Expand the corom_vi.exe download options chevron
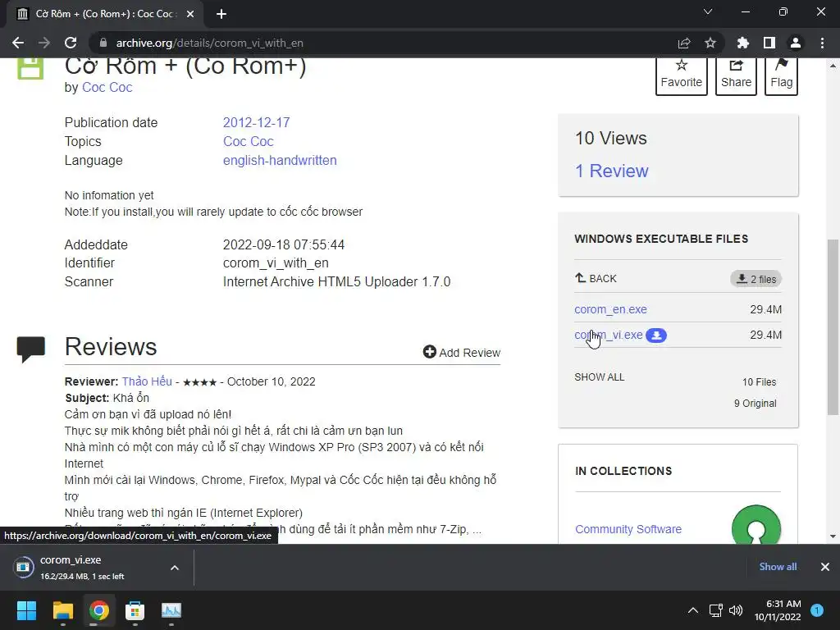The image size is (840, 630). point(175,568)
